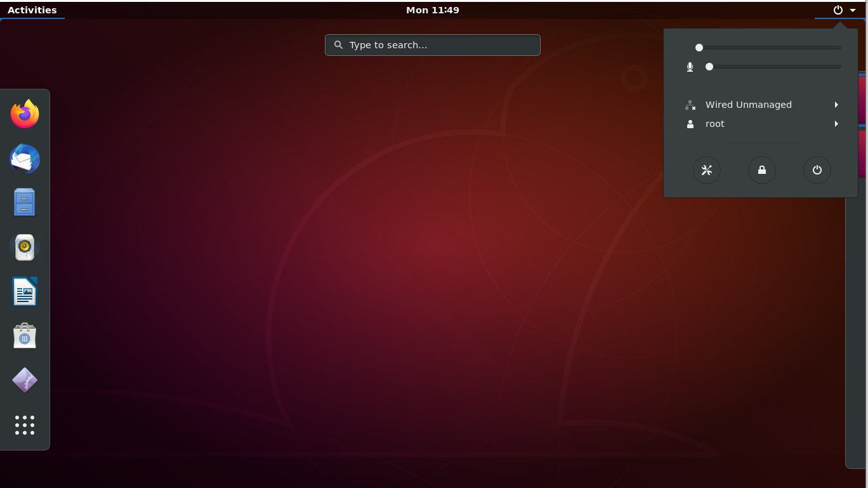Launch the Thunderbird mail client

[24, 159]
